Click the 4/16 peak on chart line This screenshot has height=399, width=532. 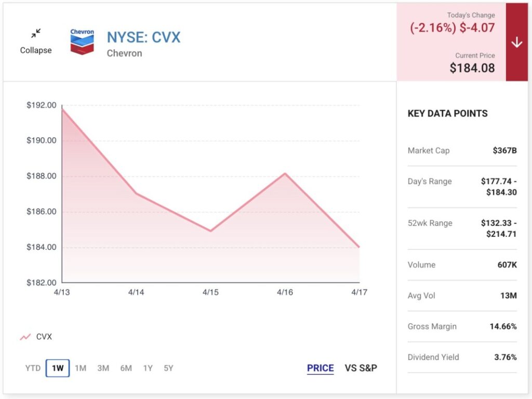tap(285, 174)
